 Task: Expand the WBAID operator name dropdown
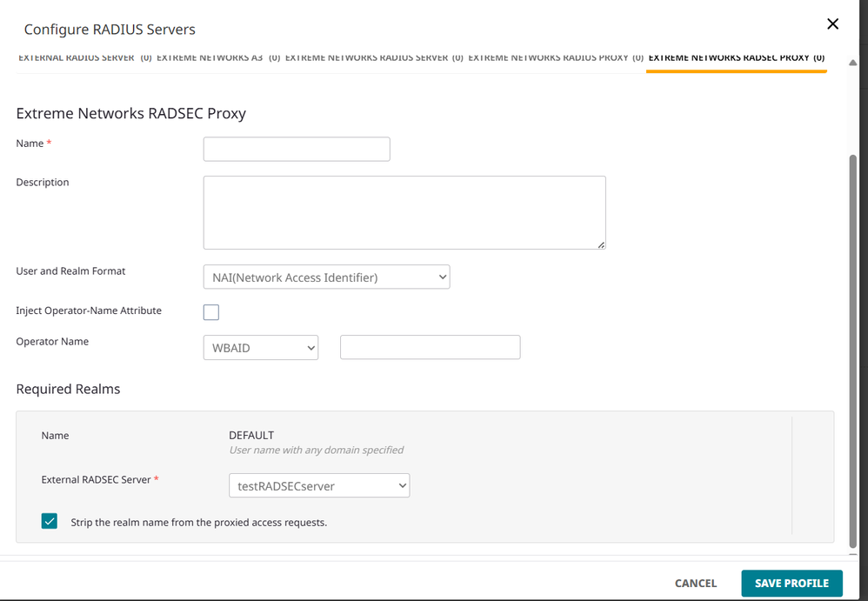[x=261, y=348]
